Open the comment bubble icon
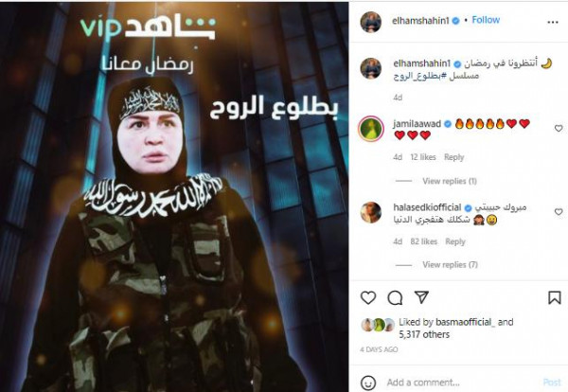The height and width of the screenshot is (392, 568). point(395,298)
